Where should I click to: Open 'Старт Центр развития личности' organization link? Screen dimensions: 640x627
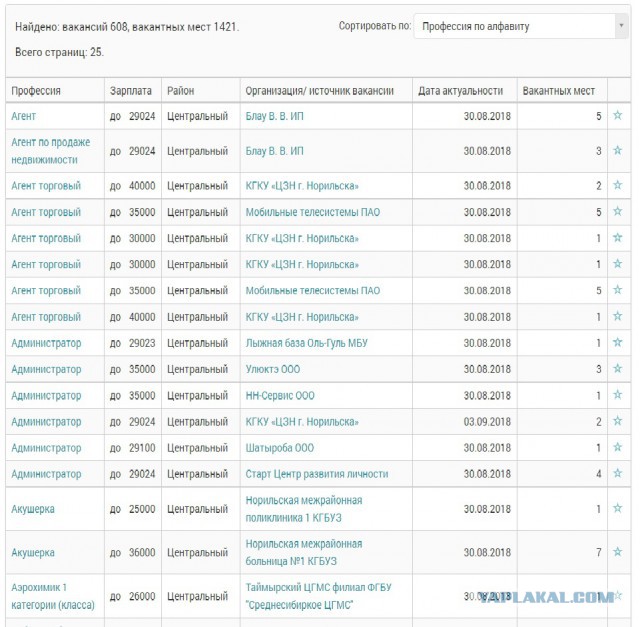(317, 474)
